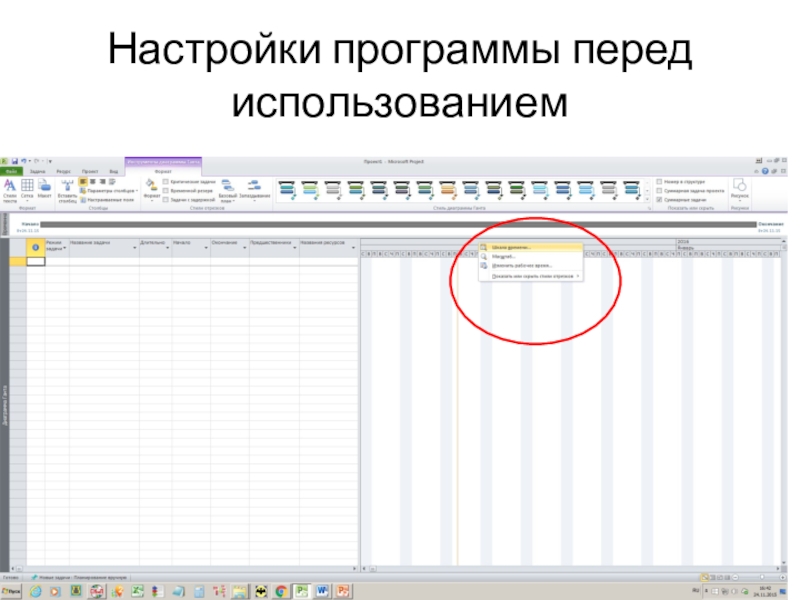Click the first empty task cell
This screenshot has width=800, height=600.
click(36, 261)
